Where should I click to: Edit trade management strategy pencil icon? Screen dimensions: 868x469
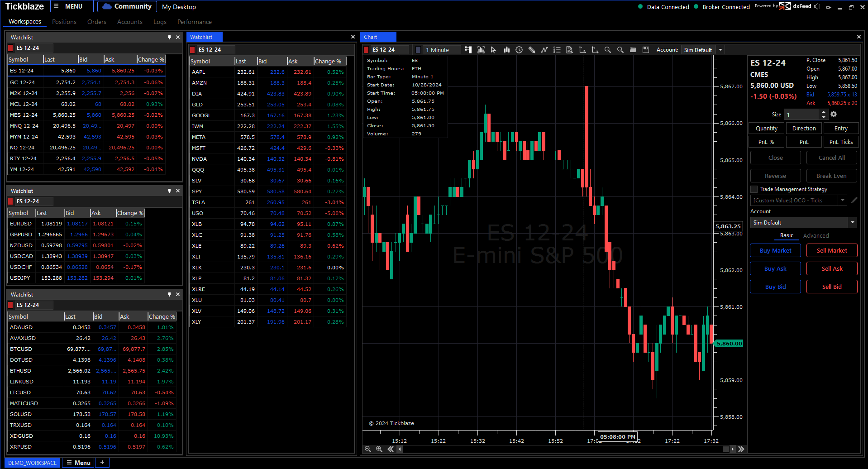[854, 200]
